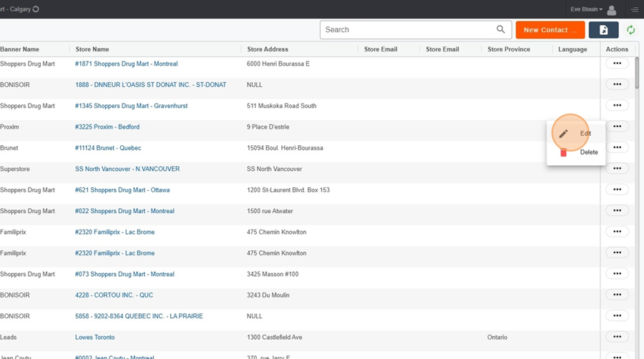
Task: Sort by Store Province column header
Action: tap(509, 49)
